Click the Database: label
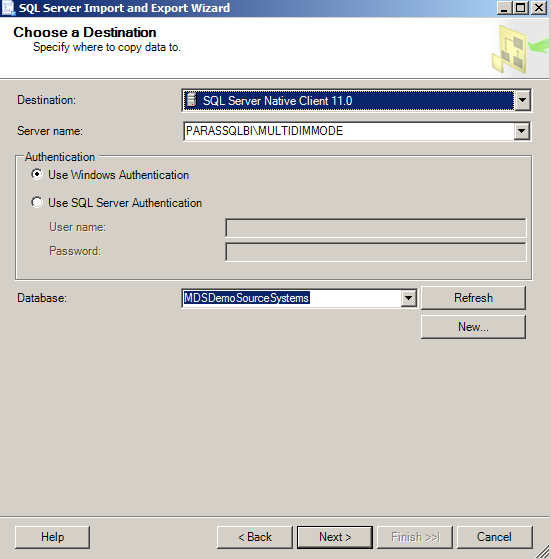 click(x=42, y=298)
